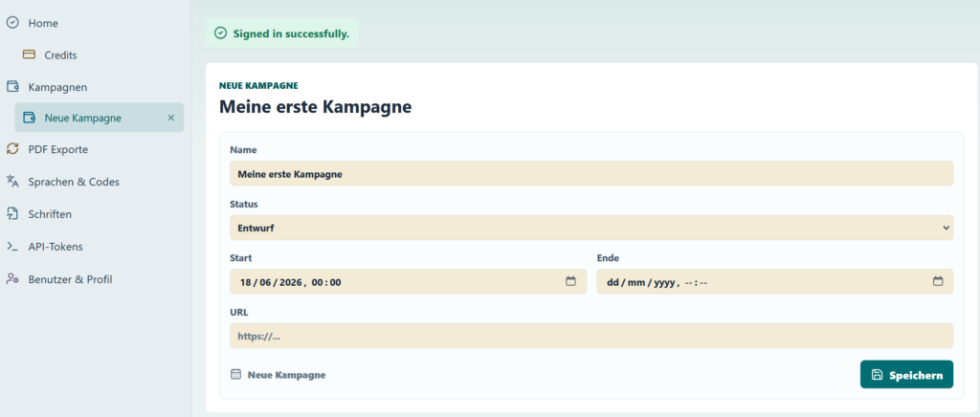Expand the Status dropdown showing Entwurf

coord(591,228)
